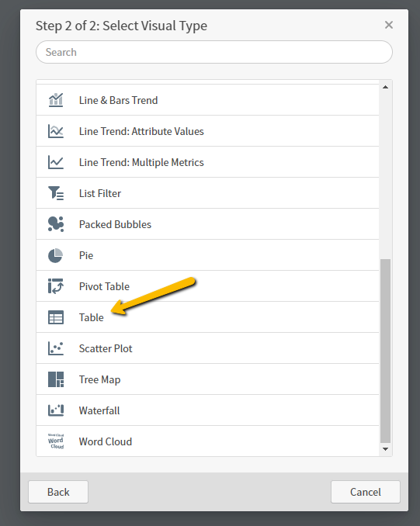
Task: Select the Word Cloud icon
Action: pos(56,441)
